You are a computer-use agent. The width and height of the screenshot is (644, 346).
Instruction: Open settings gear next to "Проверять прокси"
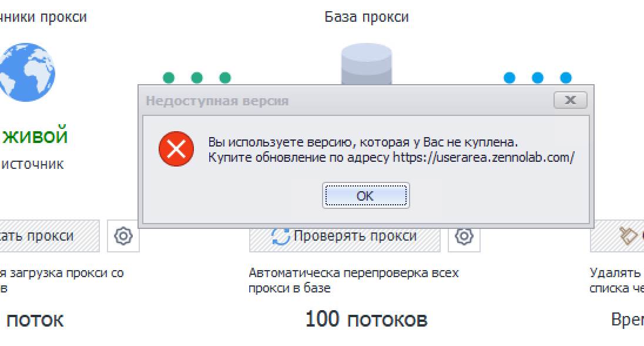[464, 237]
